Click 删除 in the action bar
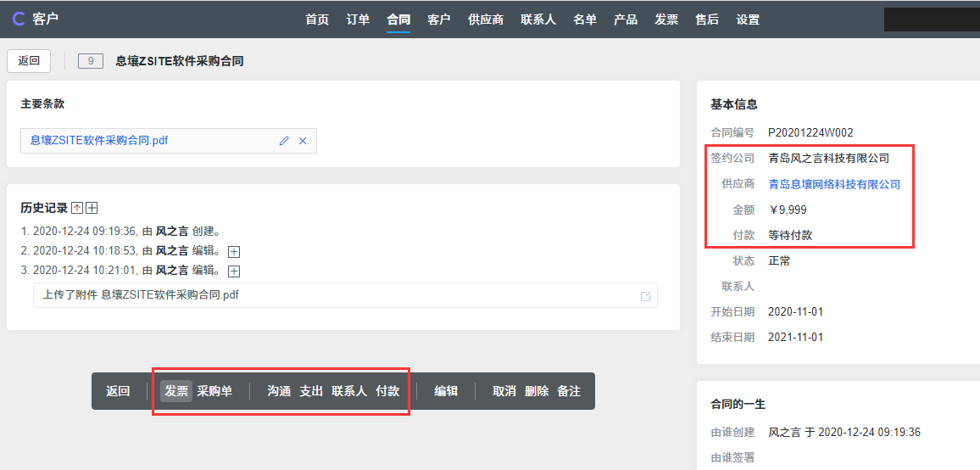980x470 pixels. click(x=537, y=391)
